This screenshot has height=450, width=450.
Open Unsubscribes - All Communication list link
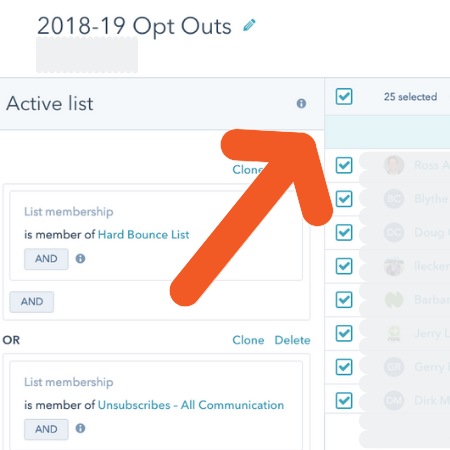click(191, 405)
